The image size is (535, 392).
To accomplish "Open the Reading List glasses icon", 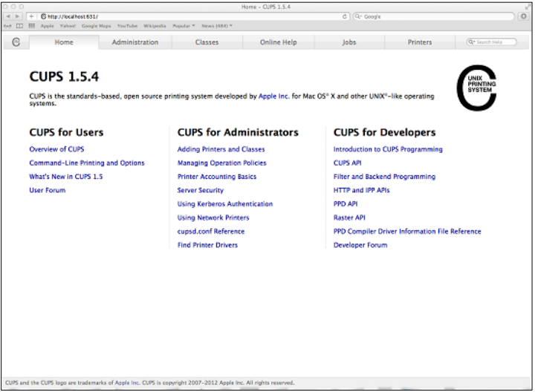I will pyautogui.click(x=8, y=25).
